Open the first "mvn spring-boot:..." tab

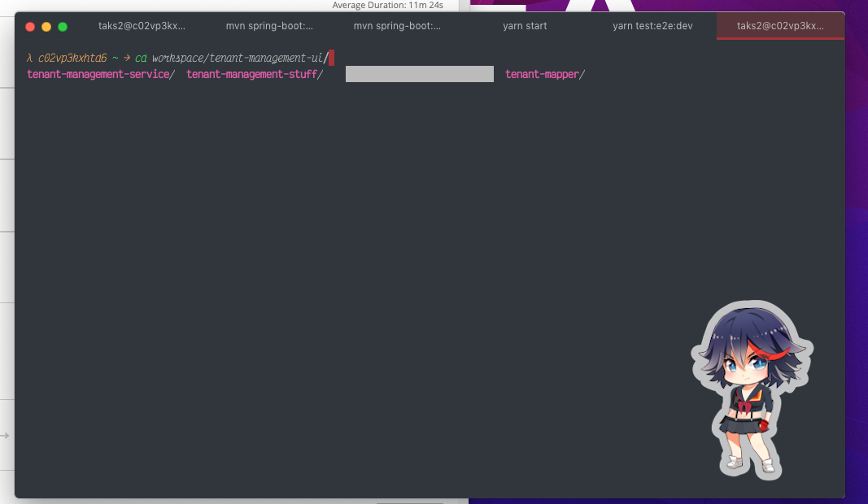pos(271,25)
